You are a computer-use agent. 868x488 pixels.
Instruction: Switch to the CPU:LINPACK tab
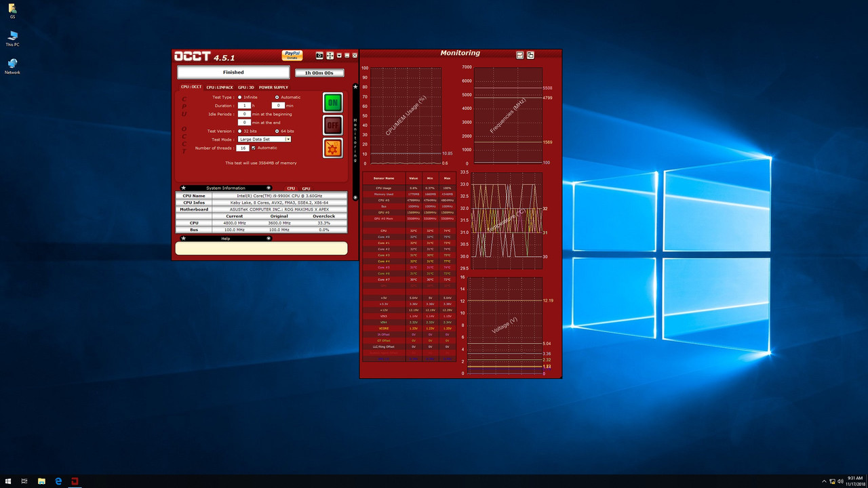pyautogui.click(x=220, y=87)
